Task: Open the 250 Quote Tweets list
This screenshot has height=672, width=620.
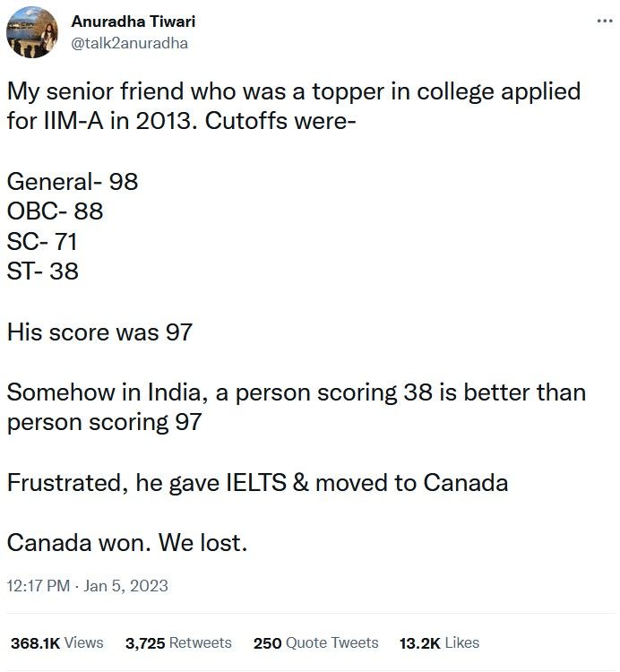Action: pos(315,642)
